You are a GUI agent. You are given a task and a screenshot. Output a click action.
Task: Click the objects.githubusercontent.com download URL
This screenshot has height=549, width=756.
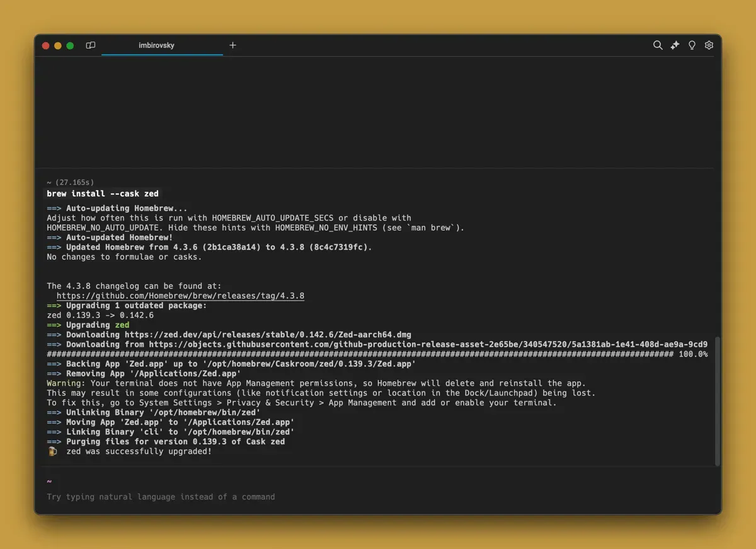coord(428,344)
